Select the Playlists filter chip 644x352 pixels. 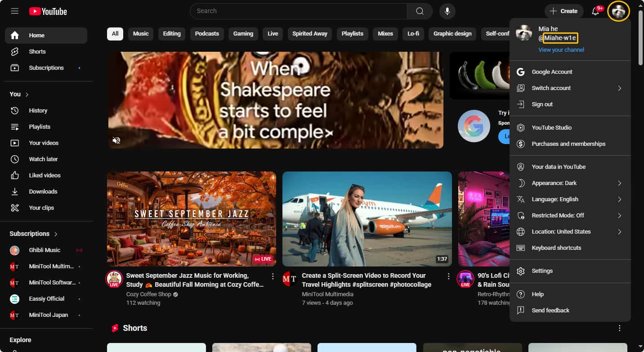click(353, 34)
